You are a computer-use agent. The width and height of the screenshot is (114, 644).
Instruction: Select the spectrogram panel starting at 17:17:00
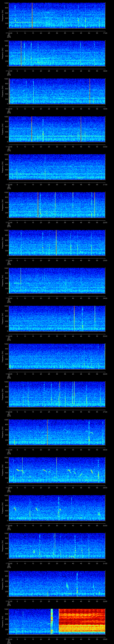[x=57, y=54]
